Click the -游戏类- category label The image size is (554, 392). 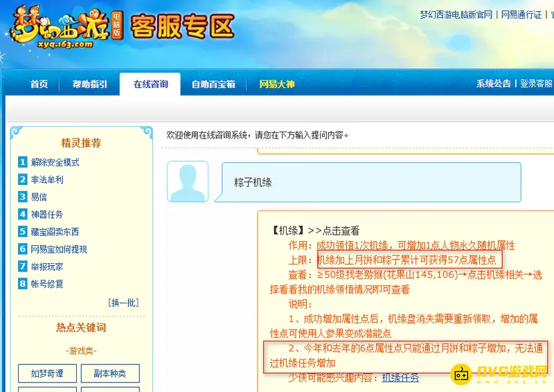click(81, 350)
